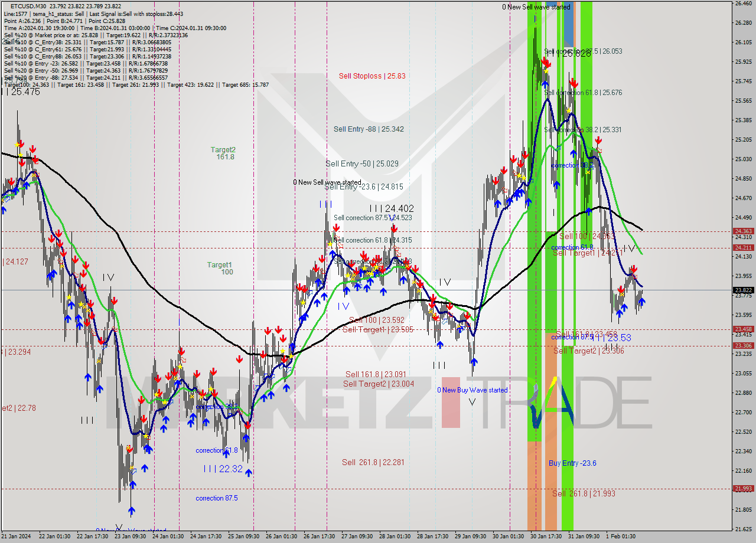Select the 21.625 price axis value
The width and height of the screenshot is (756, 543).
pyautogui.click(x=743, y=529)
